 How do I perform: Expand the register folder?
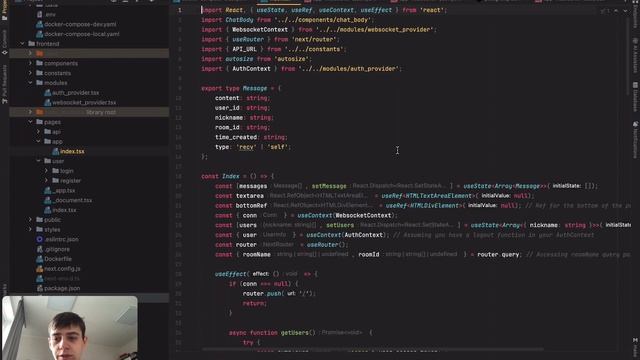tap(47, 180)
